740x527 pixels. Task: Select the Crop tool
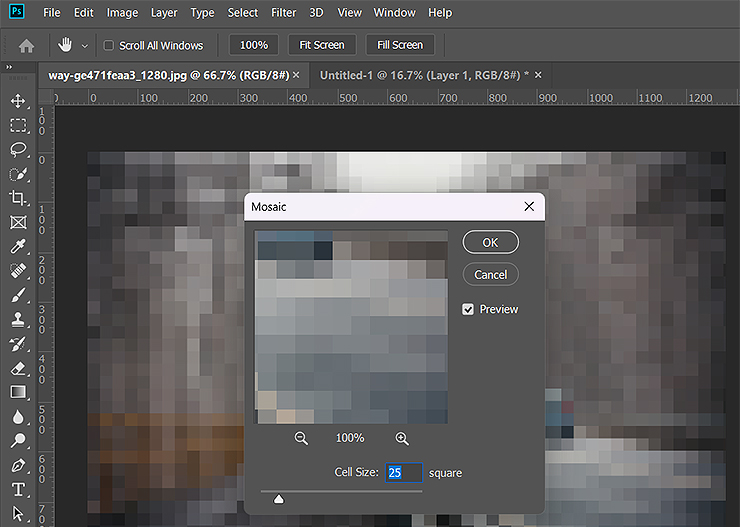coord(18,198)
